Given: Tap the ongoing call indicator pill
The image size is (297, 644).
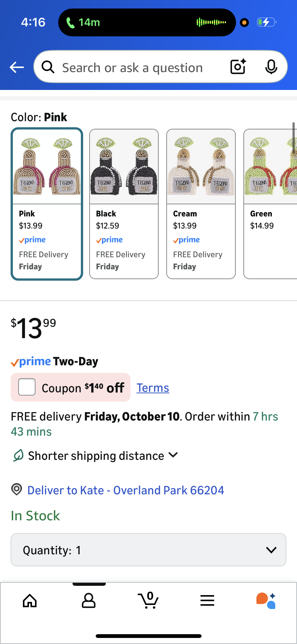Looking at the screenshot, I should pyautogui.click(x=147, y=22).
